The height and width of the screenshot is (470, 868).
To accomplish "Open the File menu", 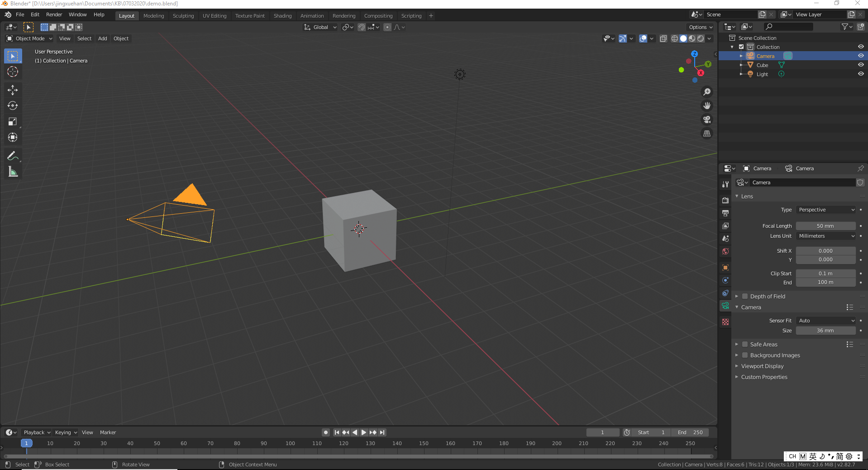I will coord(20,14).
